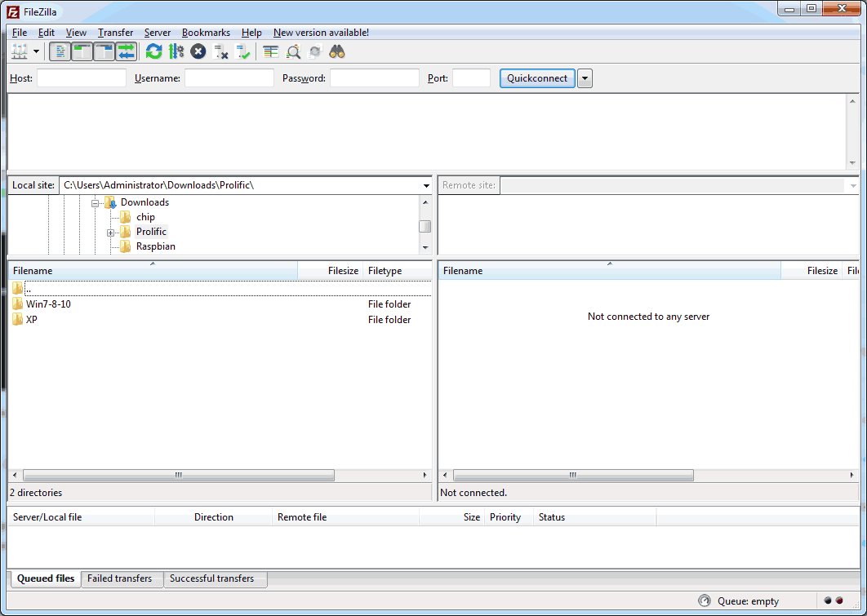867x616 pixels.
Task: Click the FileZilla title bar logo
Action: click(13, 11)
